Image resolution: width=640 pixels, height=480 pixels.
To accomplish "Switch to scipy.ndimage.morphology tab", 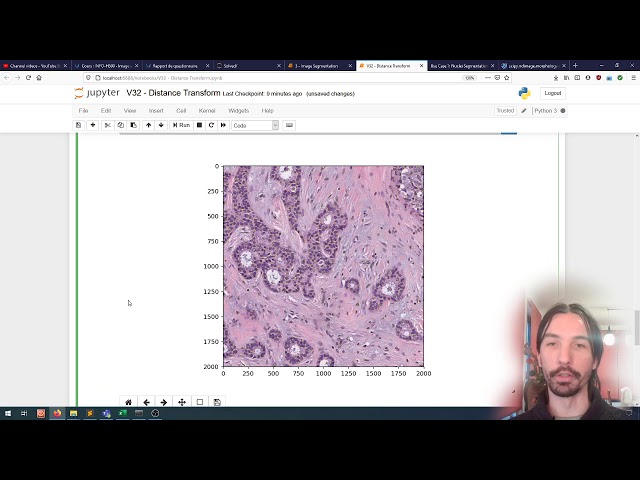I will [533, 66].
